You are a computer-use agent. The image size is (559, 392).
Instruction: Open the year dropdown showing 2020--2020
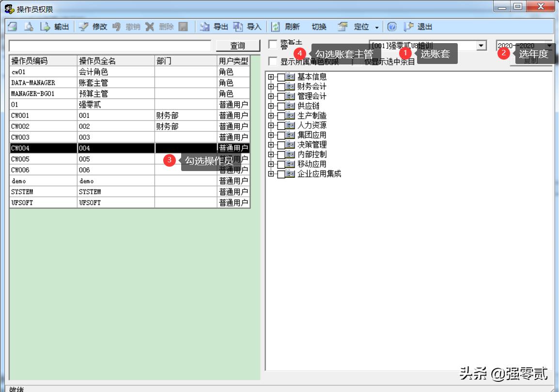point(549,45)
